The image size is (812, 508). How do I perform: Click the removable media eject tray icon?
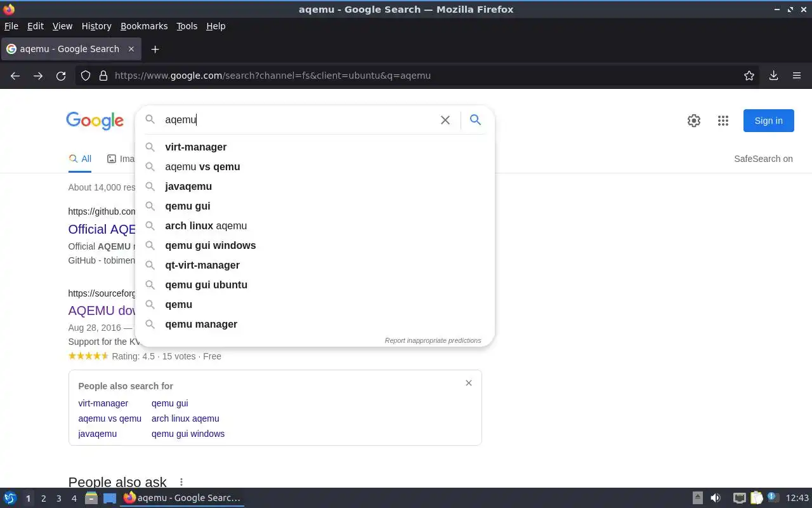(x=697, y=498)
